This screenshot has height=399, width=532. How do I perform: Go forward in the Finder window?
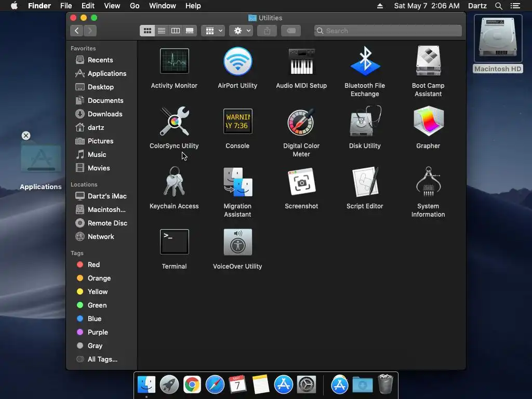coord(90,31)
